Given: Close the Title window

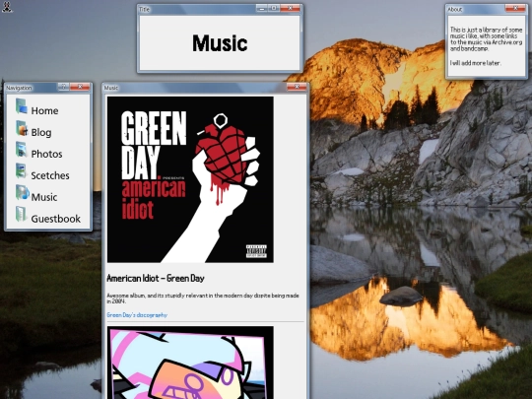Looking at the screenshot, I should pyautogui.click(x=290, y=8).
